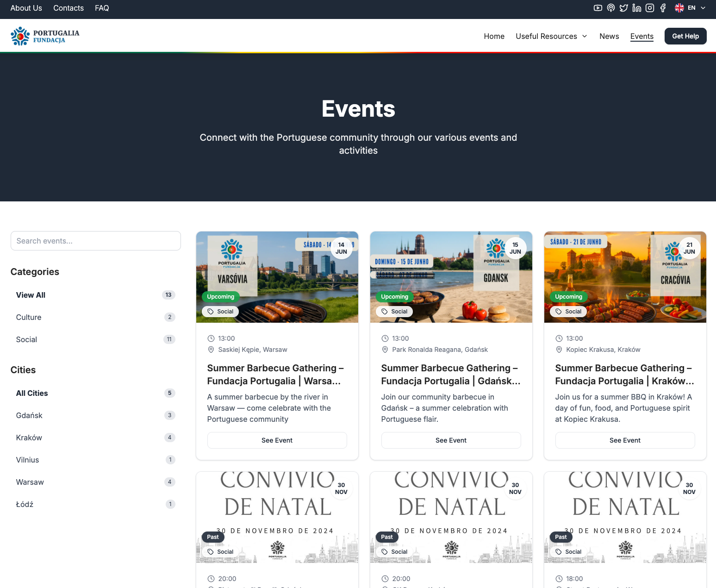Viewport: 716px width, 588px height.
Task: Open the LinkedIn social icon
Action: tap(636, 8)
